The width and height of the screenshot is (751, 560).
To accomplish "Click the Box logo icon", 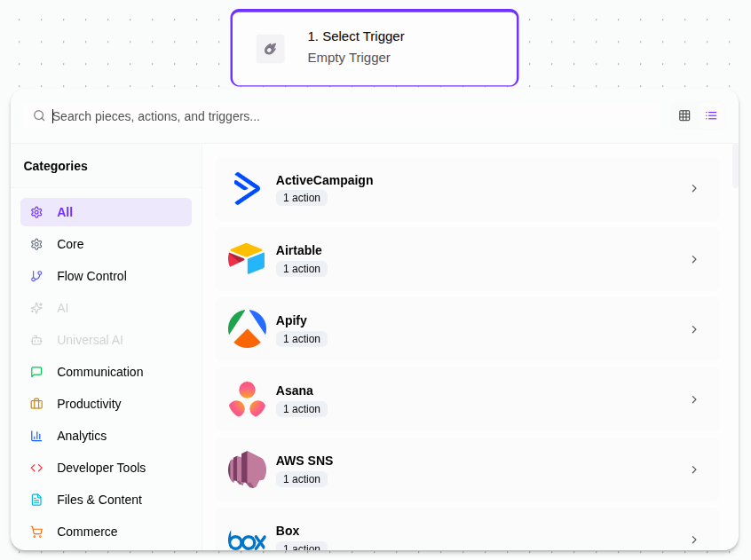I will pos(247,539).
